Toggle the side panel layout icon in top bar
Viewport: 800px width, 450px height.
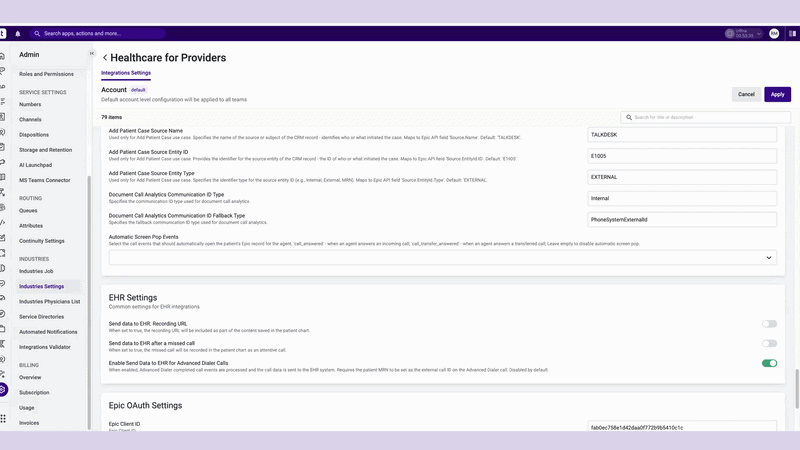point(792,34)
